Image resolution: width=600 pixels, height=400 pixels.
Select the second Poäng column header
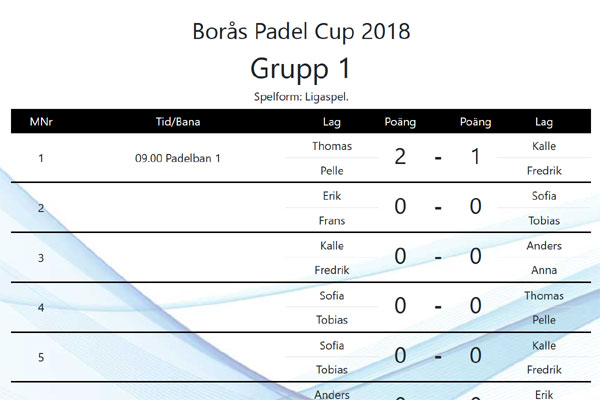click(476, 122)
